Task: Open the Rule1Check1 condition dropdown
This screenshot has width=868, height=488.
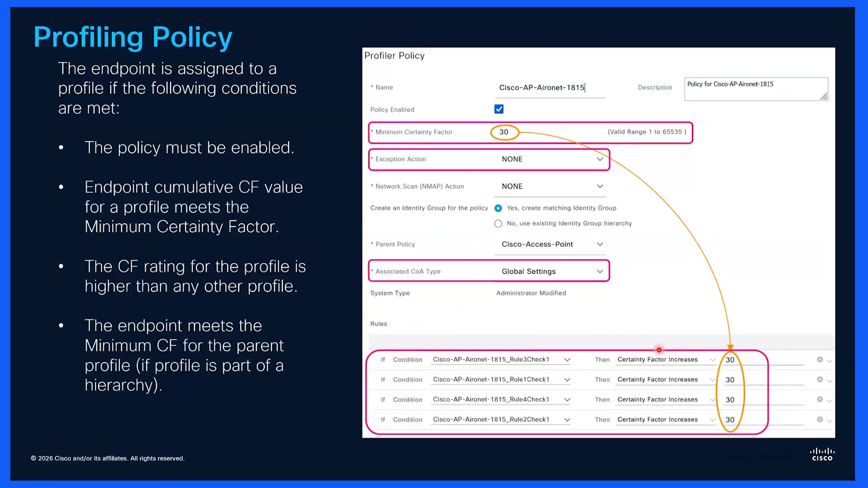Action: click(501, 380)
